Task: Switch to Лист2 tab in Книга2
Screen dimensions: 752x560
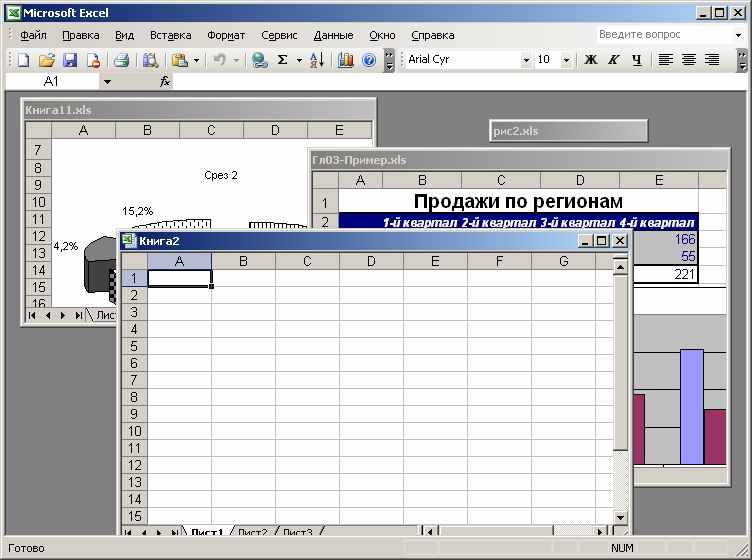Action: (252, 531)
